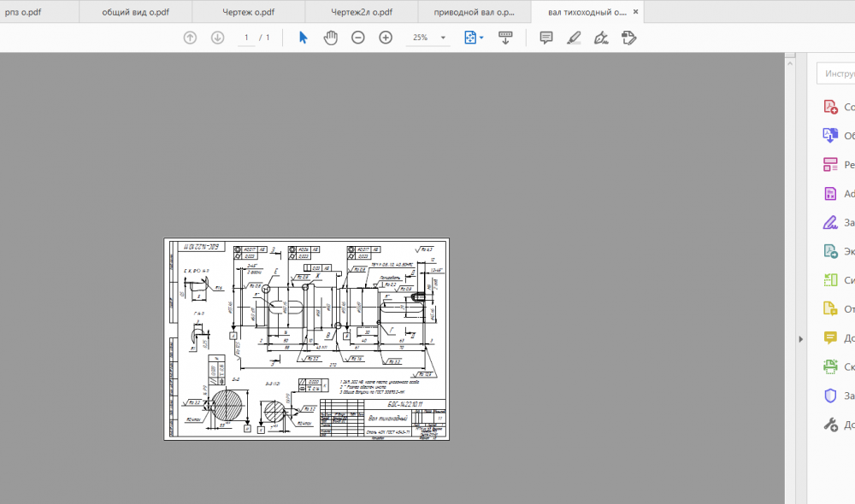Open the 25% zoom level dropdown
This screenshot has width=855, height=504.
tap(443, 38)
